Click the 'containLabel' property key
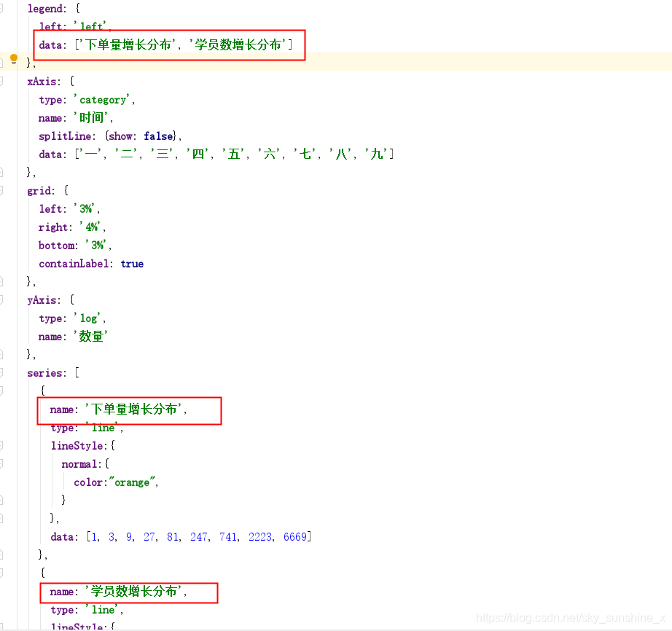The height and width of the screenshot is (631, 672). click(x=74, y=264)
